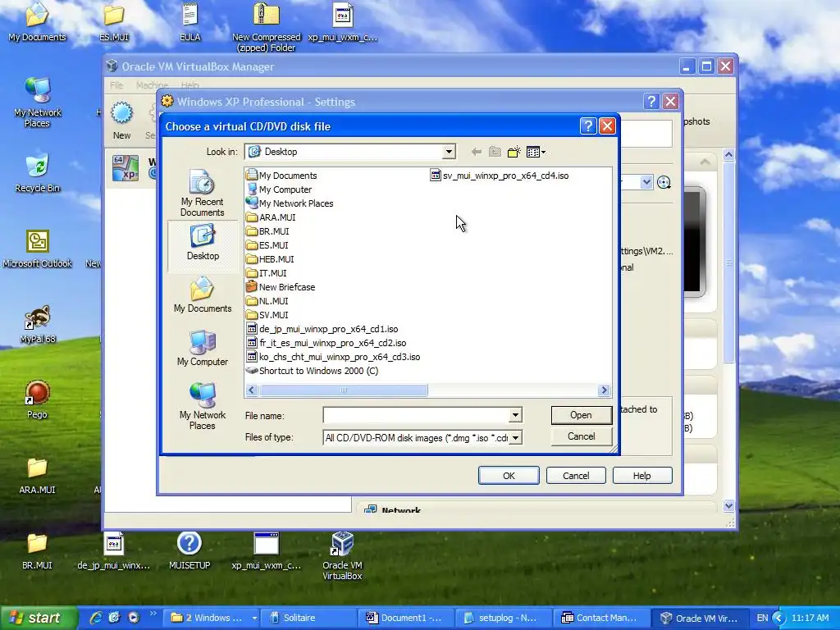The height and width of the screenshot is (630, 840).
Task: Select the IT.MUI folder in file list
Action: click(x=267, y=273)
